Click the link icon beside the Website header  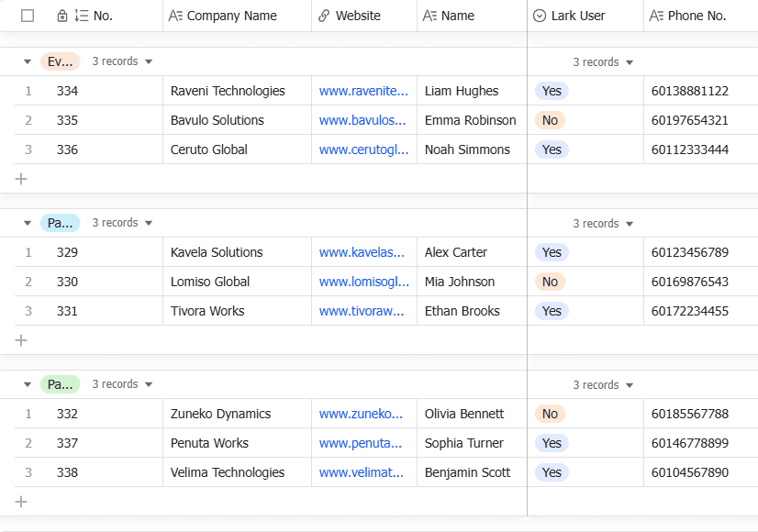coord(324,16)
